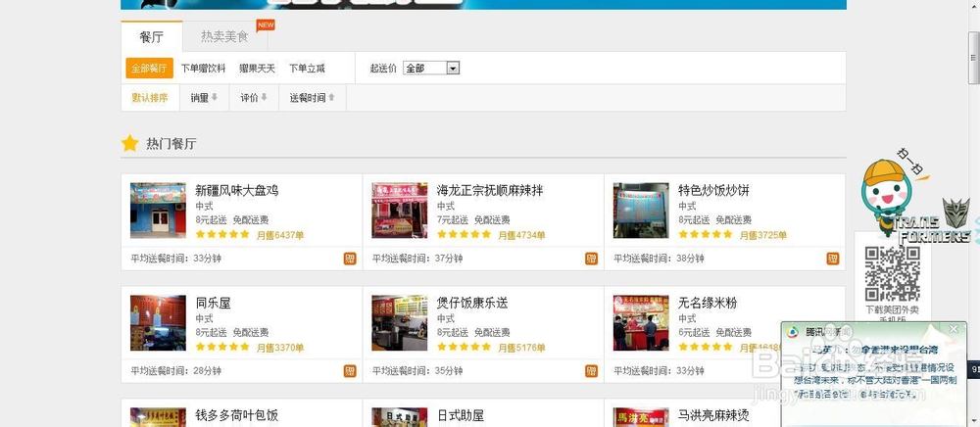
Task: Select the 下单赠饮料 filter
Action: click(x=203, y=68)
